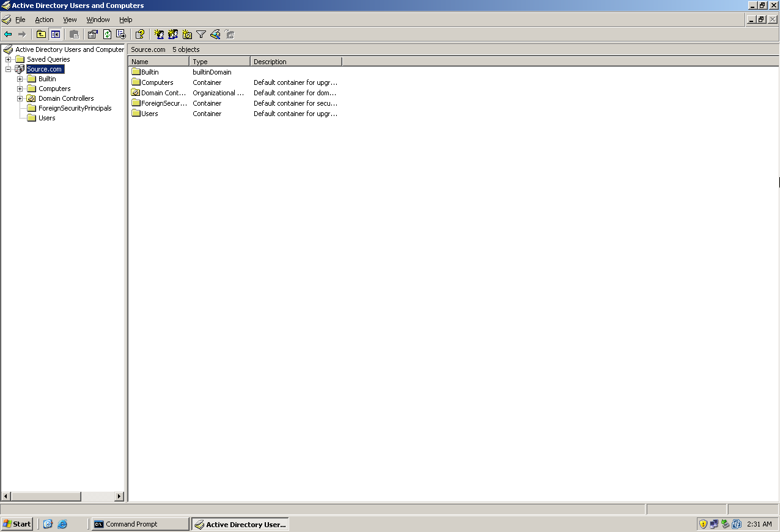Select Saved Queries in the tree

pyautogui.click(x=48, y=59)
